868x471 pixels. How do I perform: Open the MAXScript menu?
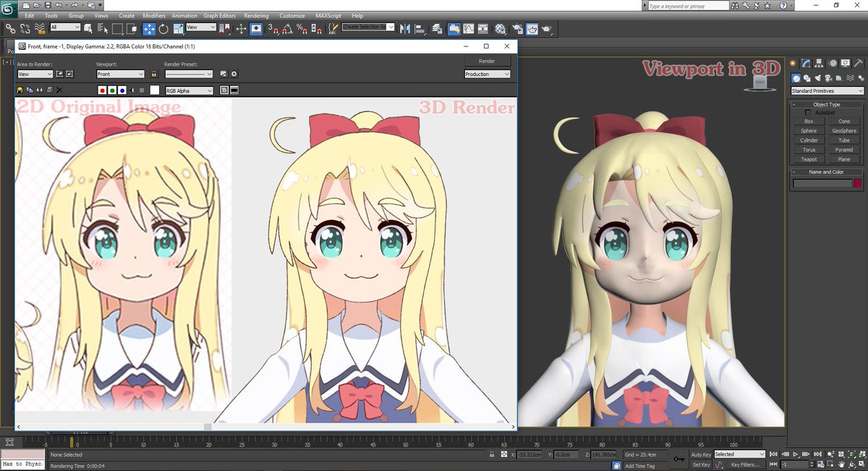[x=329, y=15]
